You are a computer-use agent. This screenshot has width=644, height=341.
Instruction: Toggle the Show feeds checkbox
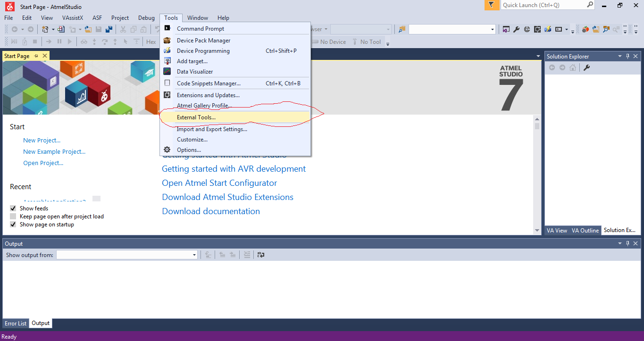click(x=13, y=208)
